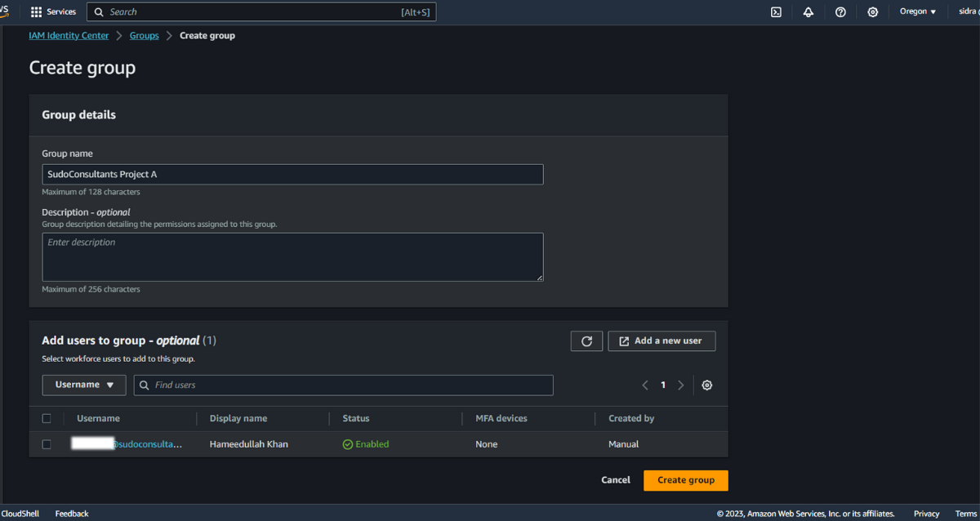Image resolution: width=980 pixels, height=521 pixels.
Task: Open the Services grid menu
Action: click(x=53, y=12)
